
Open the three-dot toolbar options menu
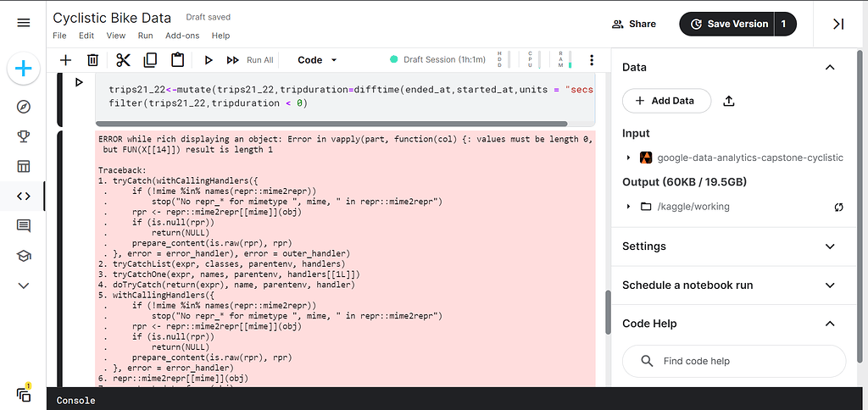pos(592,60)
